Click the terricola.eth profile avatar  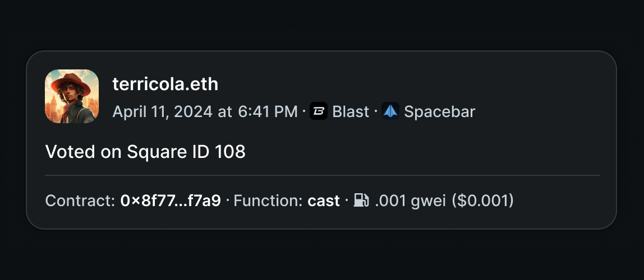pyautogui.click(x=71, y=96)
